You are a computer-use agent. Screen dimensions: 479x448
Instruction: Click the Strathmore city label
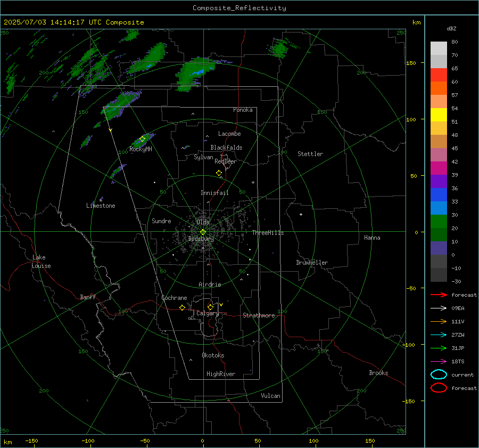[259, 315]
